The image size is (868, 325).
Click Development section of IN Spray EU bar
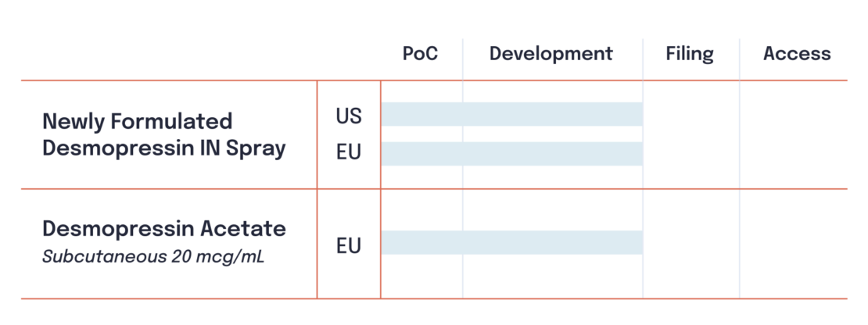552,154
